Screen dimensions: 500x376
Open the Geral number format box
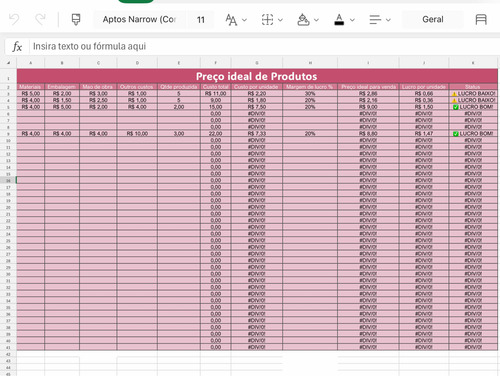pyautogui.click(x=433, y=20)
